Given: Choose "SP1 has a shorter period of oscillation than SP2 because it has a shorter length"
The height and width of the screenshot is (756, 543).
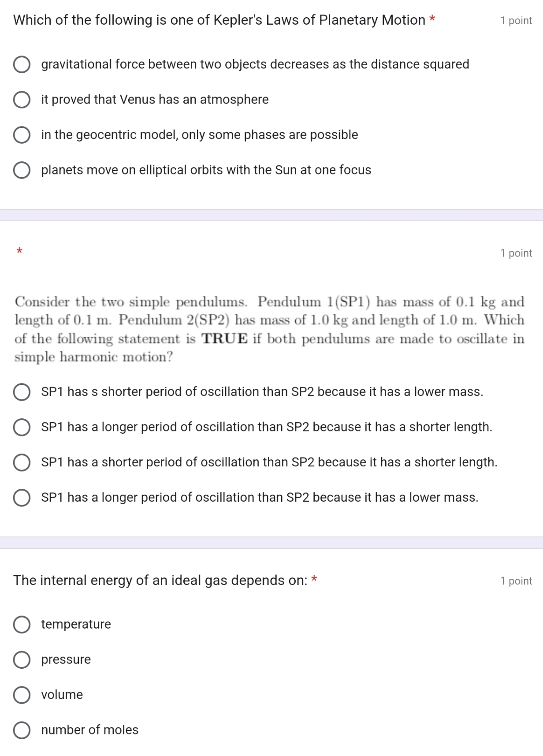Looking at the screenshot, I should coord(21,462).
